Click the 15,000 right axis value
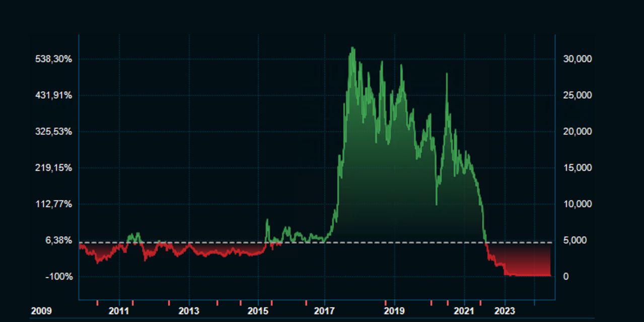The height and width of the screenshot is (322, 644). click(x=577, y=168)
